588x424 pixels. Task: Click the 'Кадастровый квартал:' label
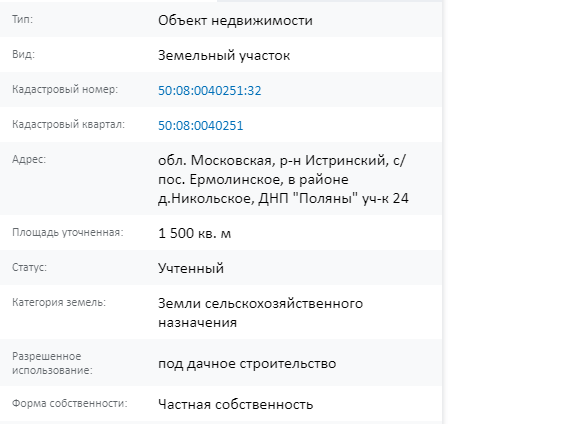(x=68, y=124)
